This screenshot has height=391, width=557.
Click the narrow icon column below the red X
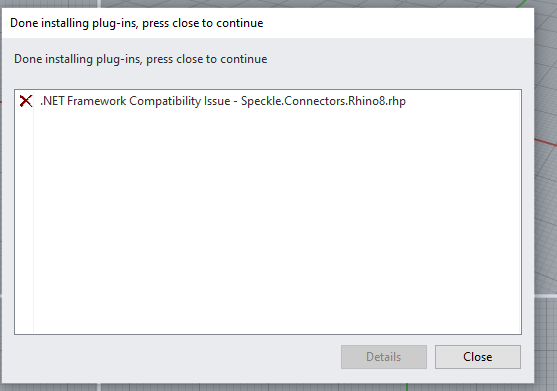24,220
